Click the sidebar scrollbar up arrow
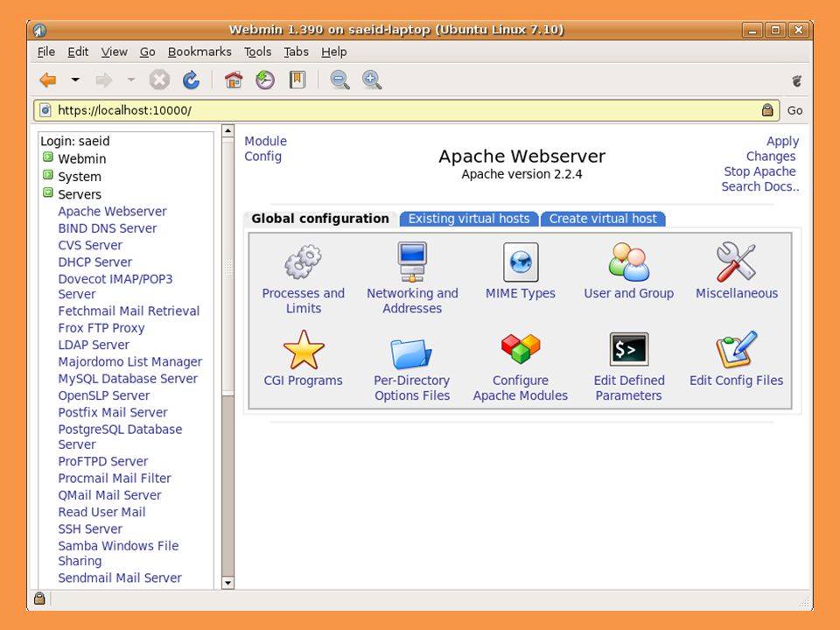Viewport: 840px width, 630px height. (227, 130)
